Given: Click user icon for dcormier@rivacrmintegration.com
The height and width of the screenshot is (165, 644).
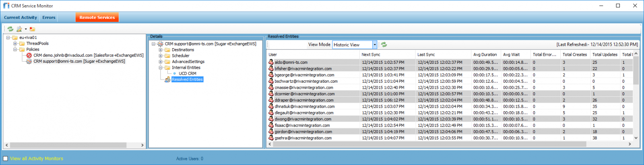Looking at the screenshot, I should pyautogui.click(x=271, y=94).
